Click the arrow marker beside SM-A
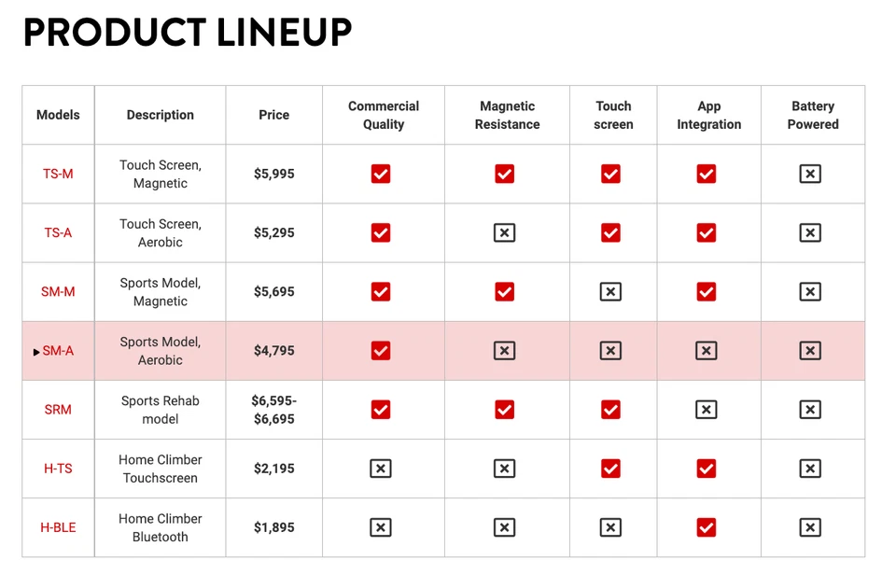 (36, 352)
